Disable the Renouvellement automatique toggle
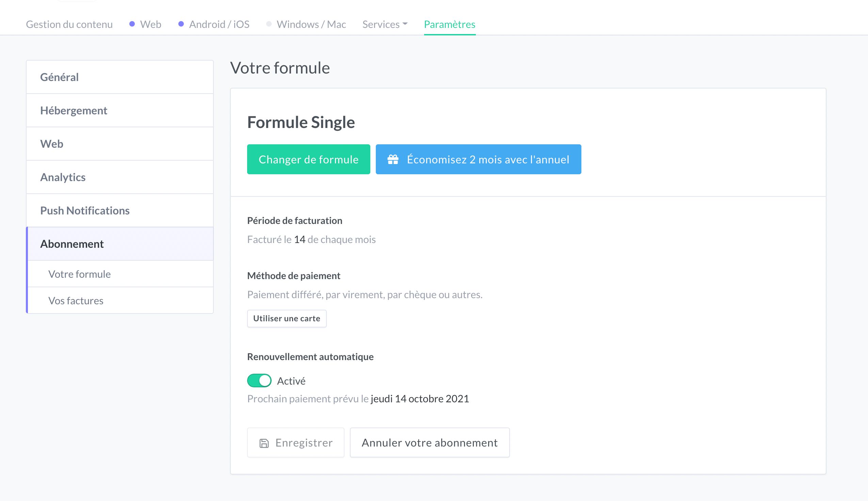The image size is (868, 501). coord(259,381)
